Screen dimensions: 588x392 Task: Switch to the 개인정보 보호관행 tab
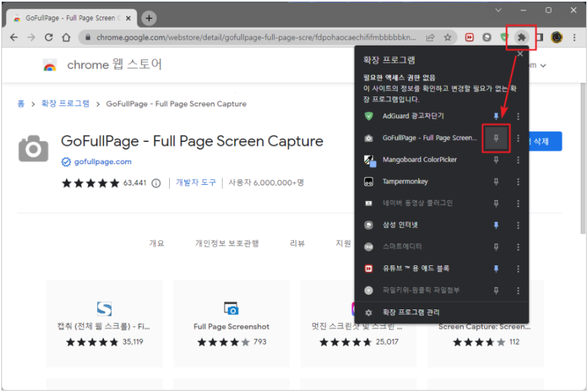pyautogui.click(x=227, y=244)
